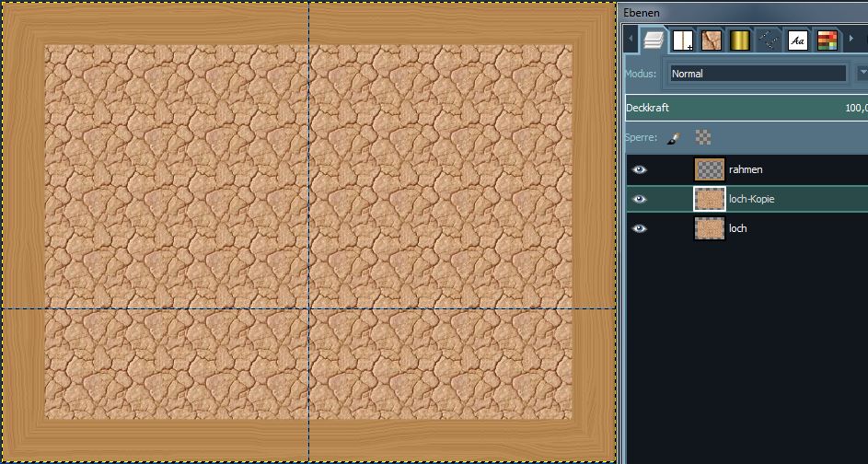Adjust the Deckkraft opacity slider
Viewport: 868px width, 464px height.
(x=746, y=108)
